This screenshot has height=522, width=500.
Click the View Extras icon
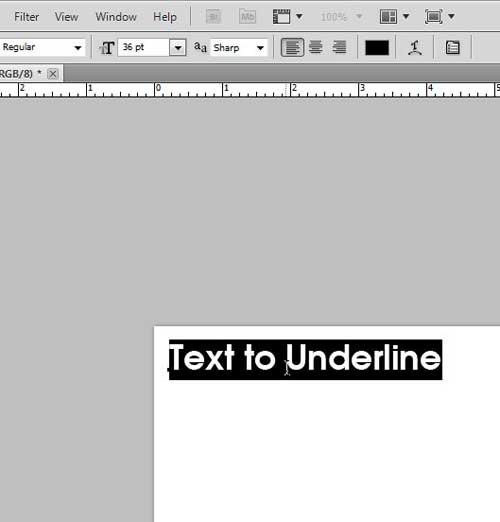click(281, 16)
